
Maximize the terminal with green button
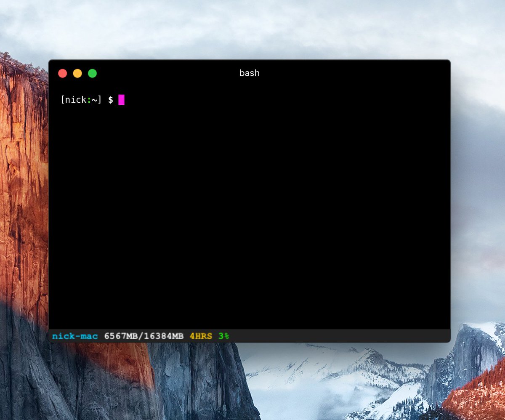pyautogui.click(x=92, y=73)
